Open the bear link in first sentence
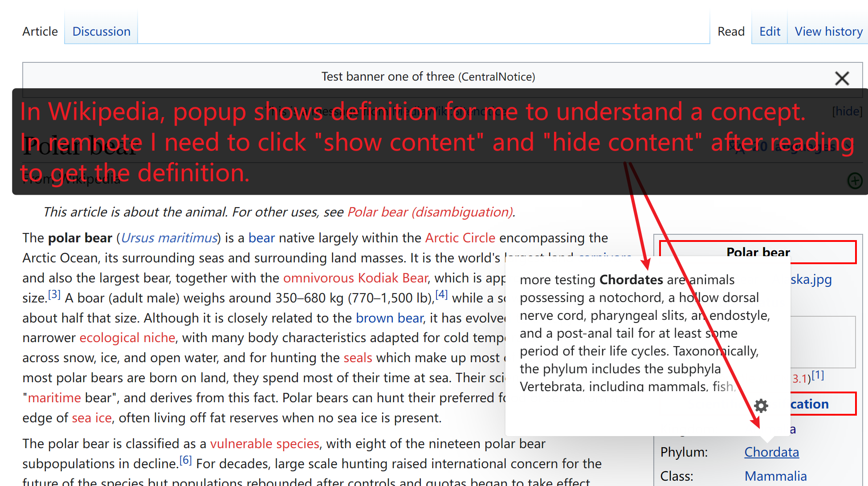This screenshot has height=486, width=868. pyautogui.click(x=261, y=238)
